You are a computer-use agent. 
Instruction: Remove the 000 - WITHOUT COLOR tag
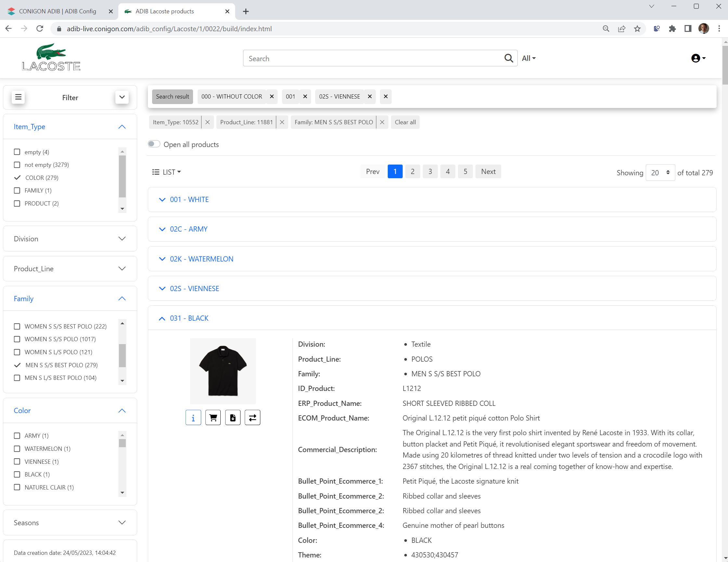(272, 97)
